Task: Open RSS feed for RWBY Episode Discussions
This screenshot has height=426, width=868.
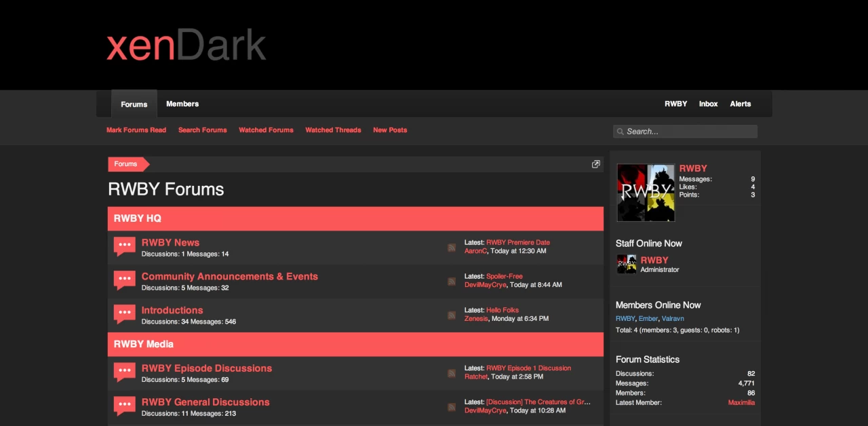Action: pyautogui.click(x=452, y=373)
